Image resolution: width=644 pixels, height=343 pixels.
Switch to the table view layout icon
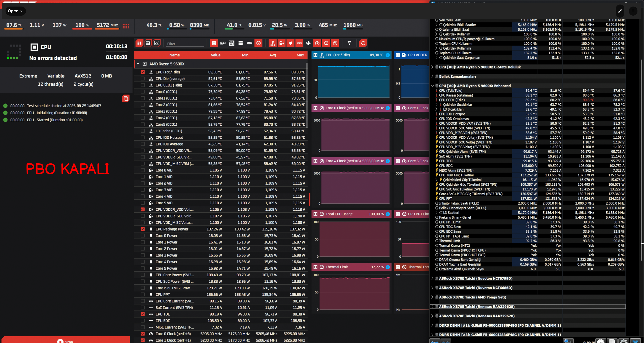[148, 43]
